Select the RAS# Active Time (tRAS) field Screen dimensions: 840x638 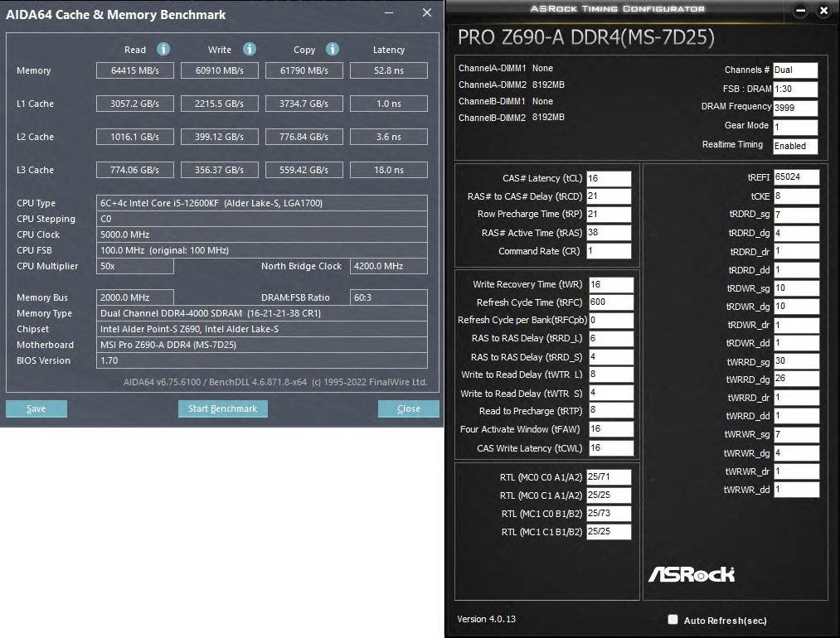[609, 233]
